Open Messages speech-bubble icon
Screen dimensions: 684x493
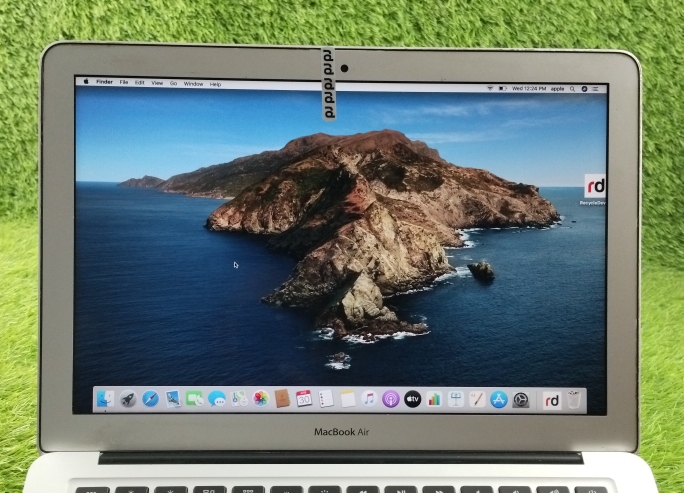(x=216, y=399)
